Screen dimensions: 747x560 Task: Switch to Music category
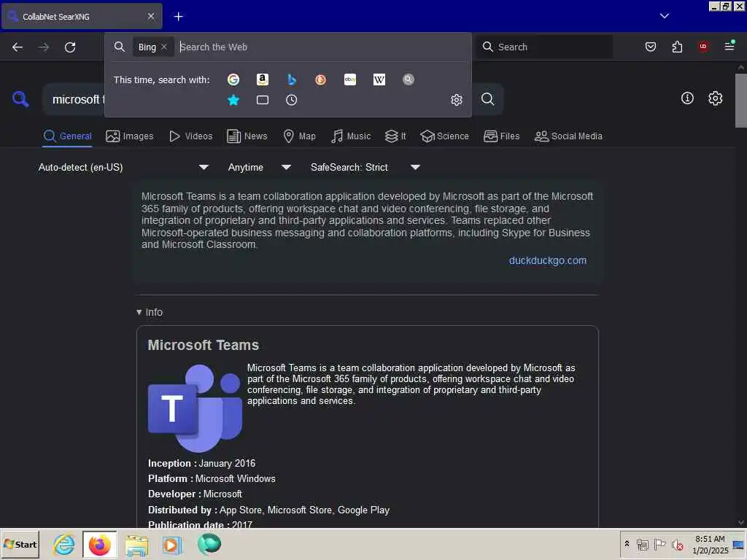[351, 136]
